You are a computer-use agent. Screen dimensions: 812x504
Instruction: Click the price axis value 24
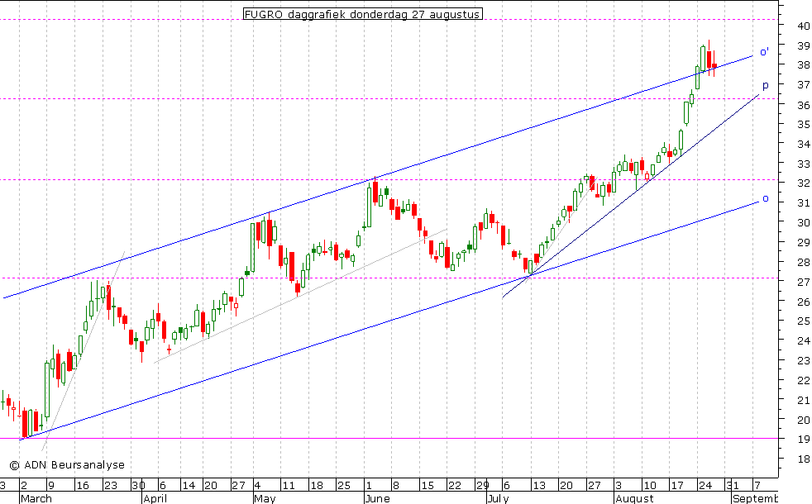(803, 341)
